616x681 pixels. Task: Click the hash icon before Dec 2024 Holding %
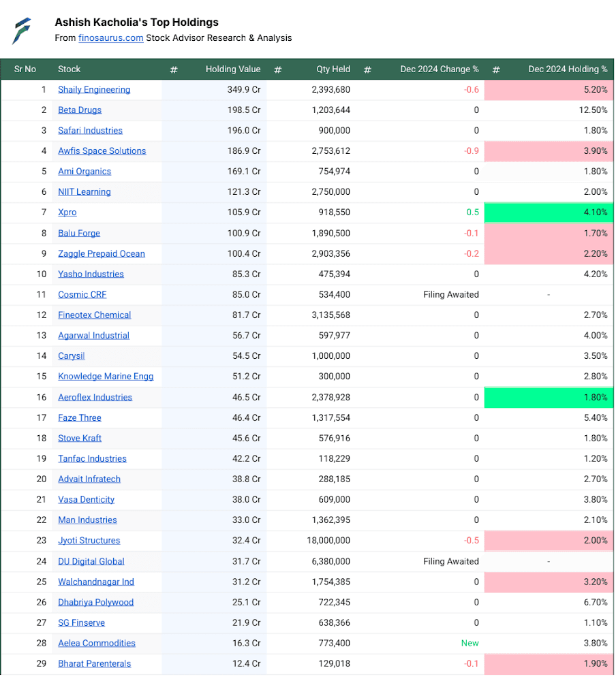(496, 69)
